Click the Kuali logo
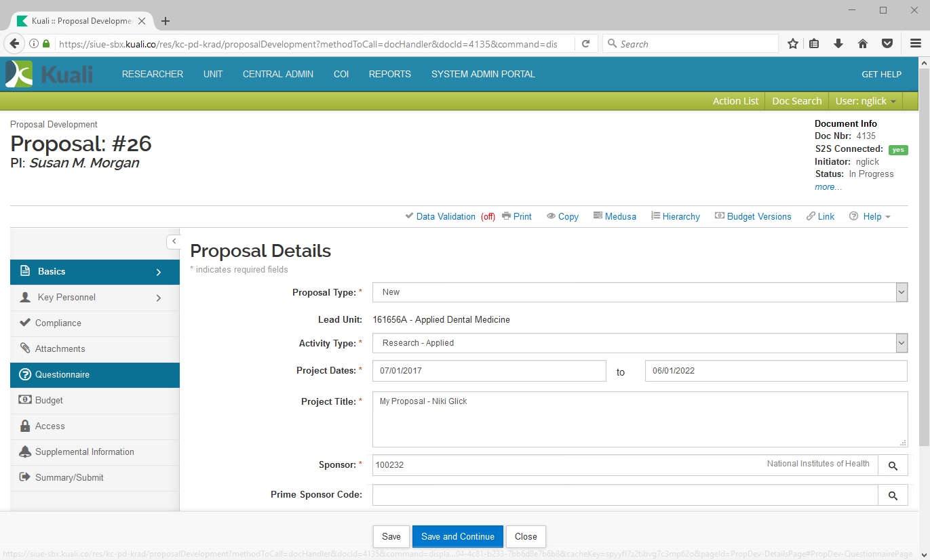930x560 pixels. pos(49,74)
